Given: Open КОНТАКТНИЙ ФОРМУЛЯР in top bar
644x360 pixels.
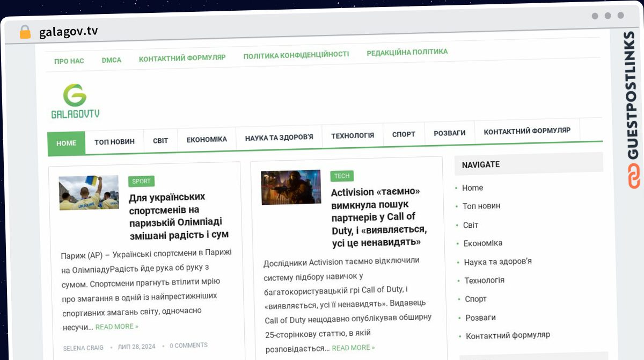Looking at the screenshot, I should point(182,58).
